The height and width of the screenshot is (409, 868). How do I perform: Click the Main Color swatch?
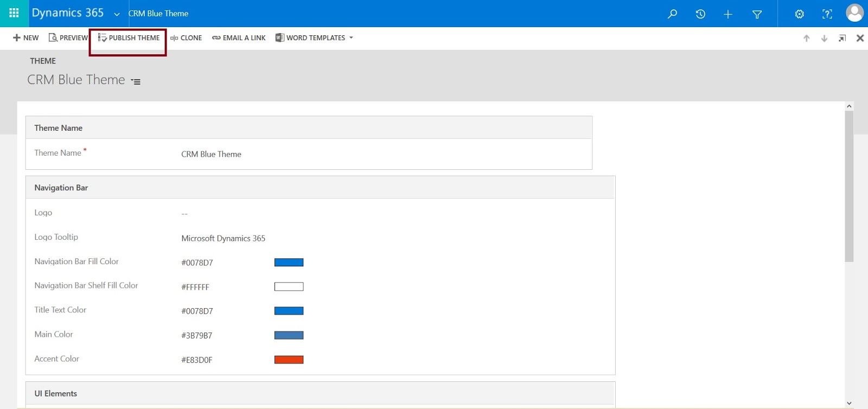[x=289, y=335]
